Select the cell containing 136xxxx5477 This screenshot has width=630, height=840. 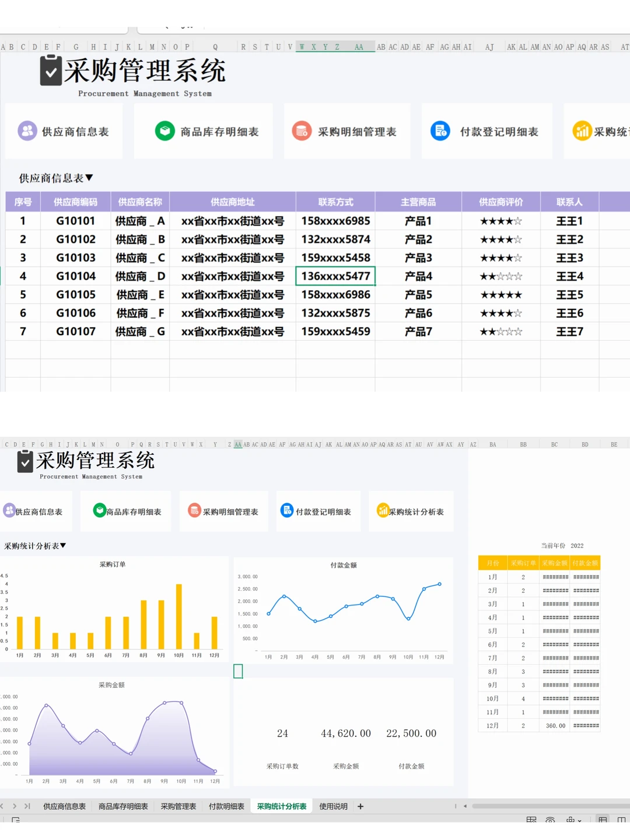[336, 276]
